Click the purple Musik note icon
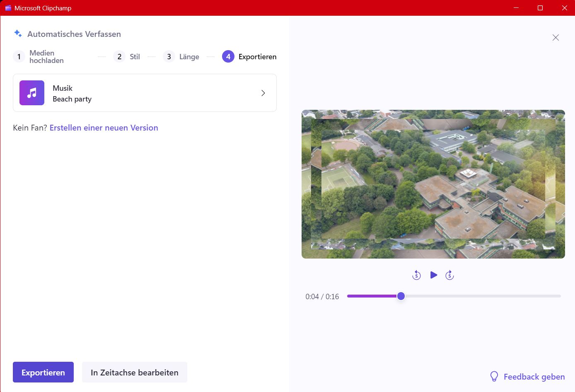Screen dimensions: 575x392 (x=32, y=93)
